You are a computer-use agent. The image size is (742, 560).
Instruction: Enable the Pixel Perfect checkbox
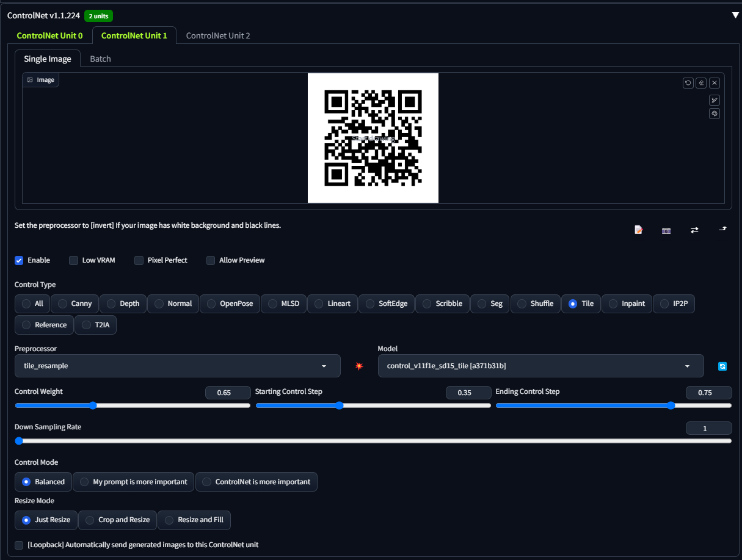point(139,260)
